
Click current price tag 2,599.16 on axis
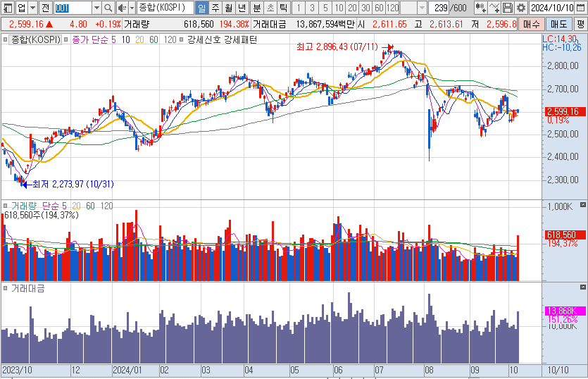(565, 111)
